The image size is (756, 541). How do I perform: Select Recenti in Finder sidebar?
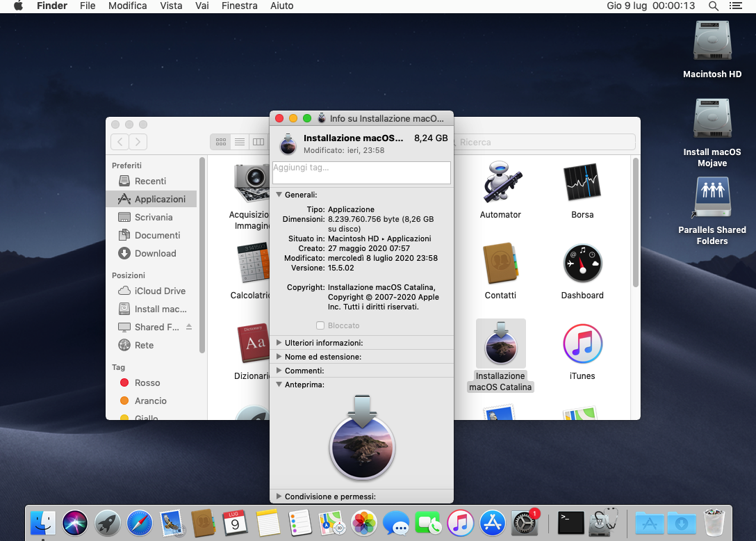(x=151, y=181)
